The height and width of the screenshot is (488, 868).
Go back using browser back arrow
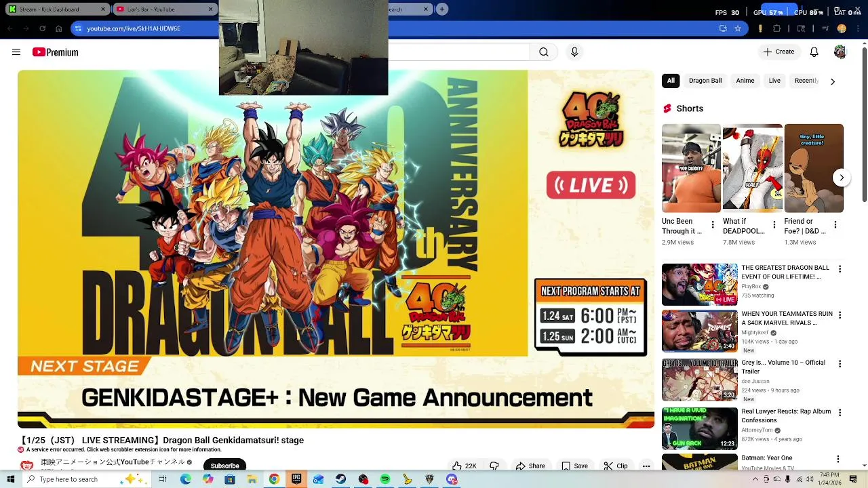click(x=9, y=28)
